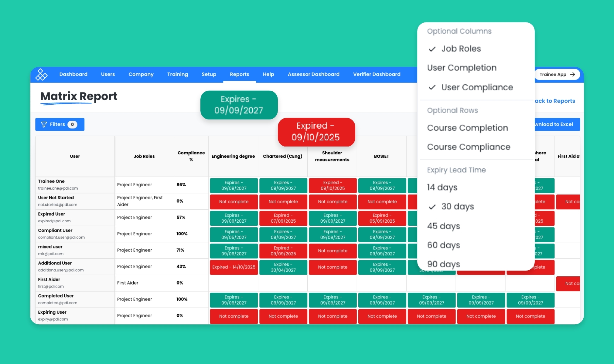Toggle the Course Compliance optional row

click(469, 147)
